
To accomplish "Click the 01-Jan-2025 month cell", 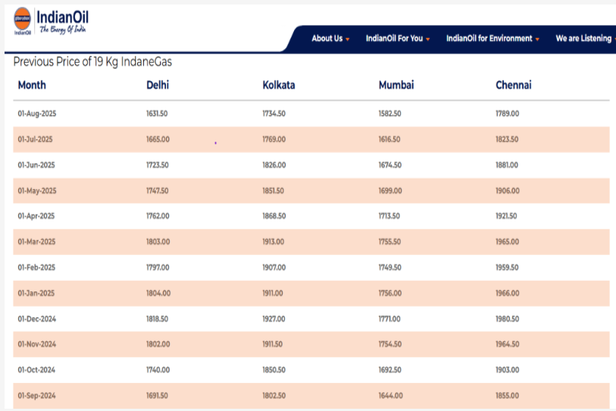I will 36,293.
